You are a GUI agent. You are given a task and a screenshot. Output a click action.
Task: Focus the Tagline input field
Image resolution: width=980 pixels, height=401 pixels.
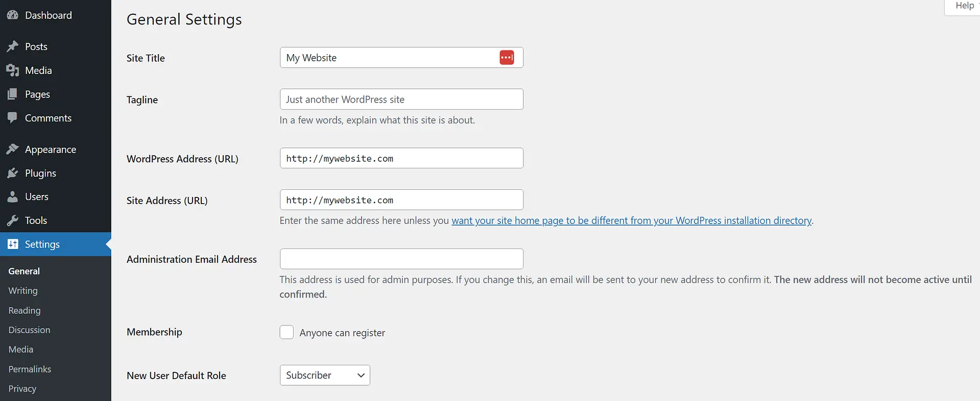coord(401,99)
